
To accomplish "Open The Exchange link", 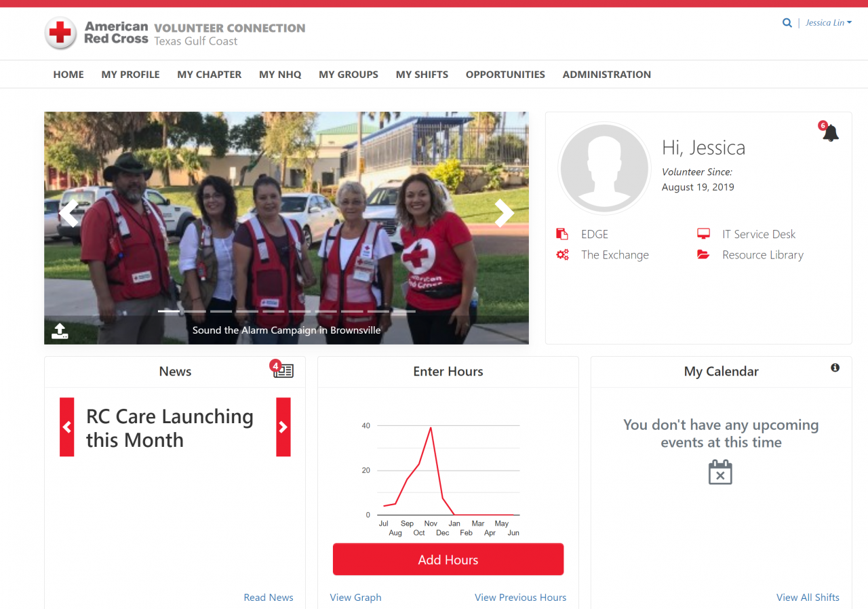I will tap(615, 255).
